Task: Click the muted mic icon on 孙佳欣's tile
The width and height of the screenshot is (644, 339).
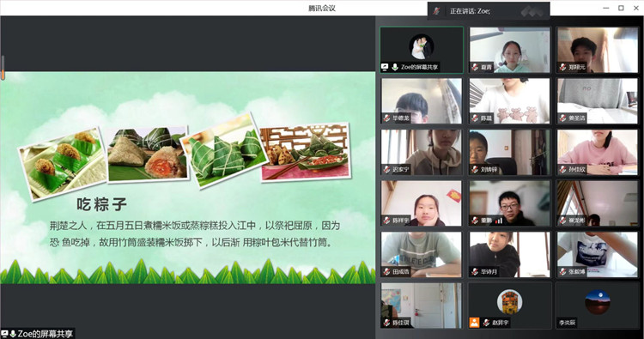Action: tap(563, 169)
